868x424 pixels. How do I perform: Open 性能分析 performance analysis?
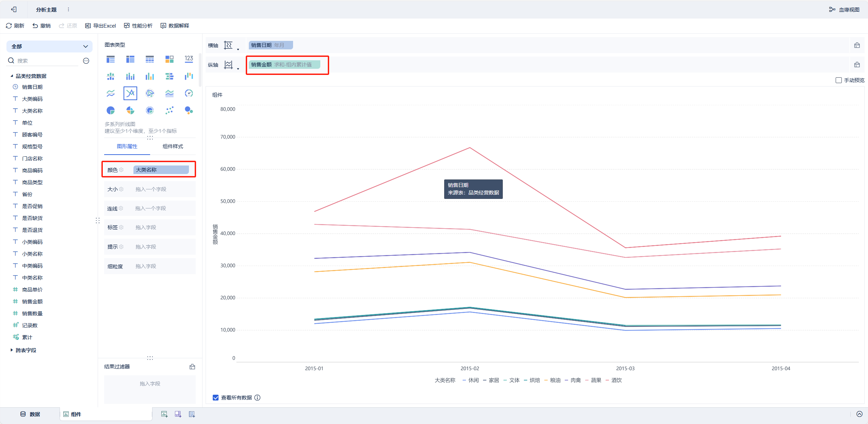pyautogui.click(x=138, y=26)
